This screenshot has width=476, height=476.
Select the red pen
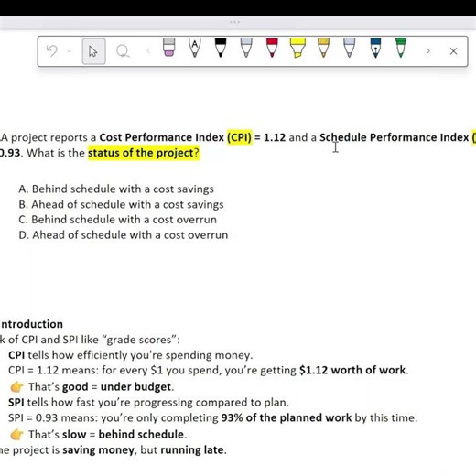272,48
